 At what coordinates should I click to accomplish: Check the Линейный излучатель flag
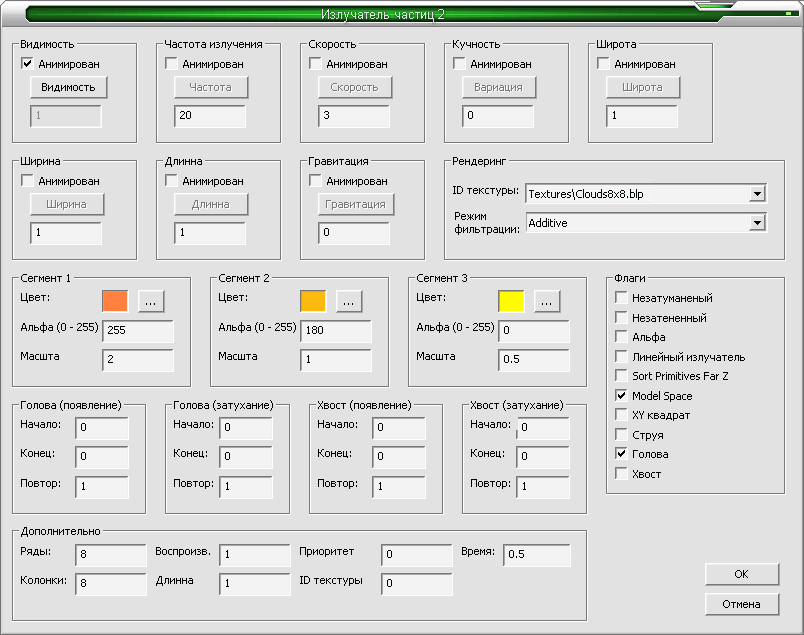pos(621,356)
